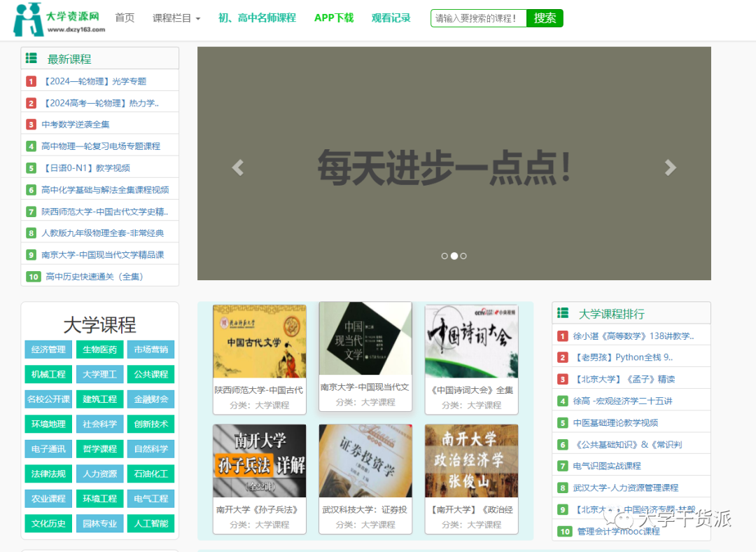Select the first carousel dot indicator

pos(444,256)
